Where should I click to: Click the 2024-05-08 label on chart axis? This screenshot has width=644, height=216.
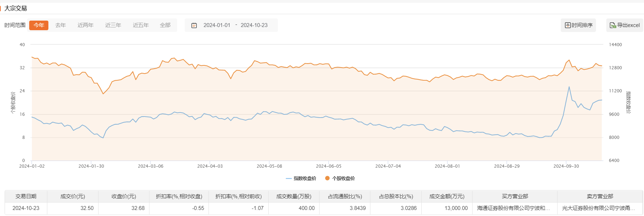click(269, 166)
